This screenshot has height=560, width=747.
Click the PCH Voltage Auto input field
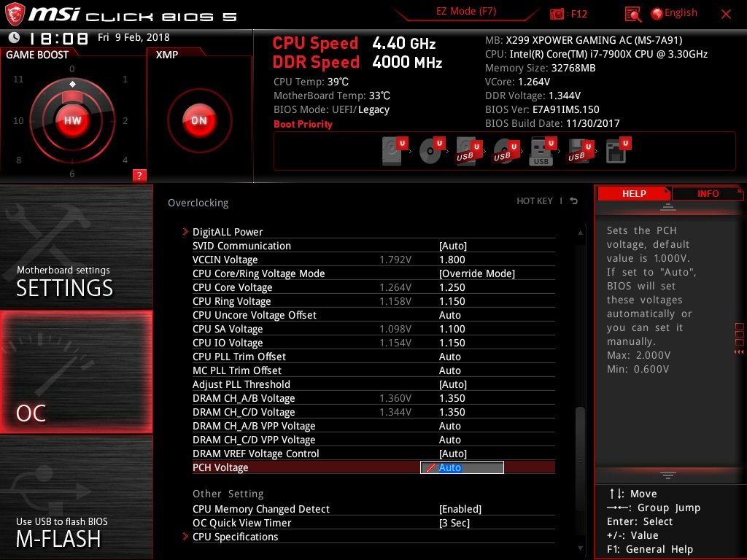[462, 467]
